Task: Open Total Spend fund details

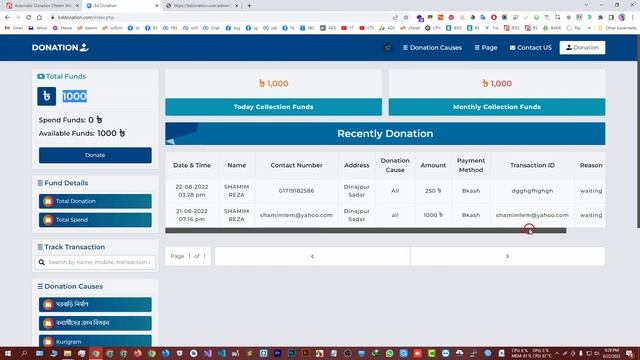Action: pos(95,220)
